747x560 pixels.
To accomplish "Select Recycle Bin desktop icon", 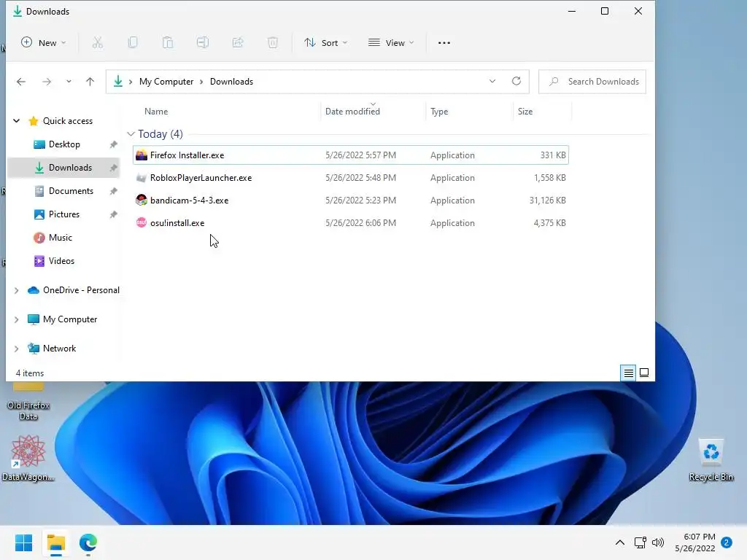I will 711,460.
